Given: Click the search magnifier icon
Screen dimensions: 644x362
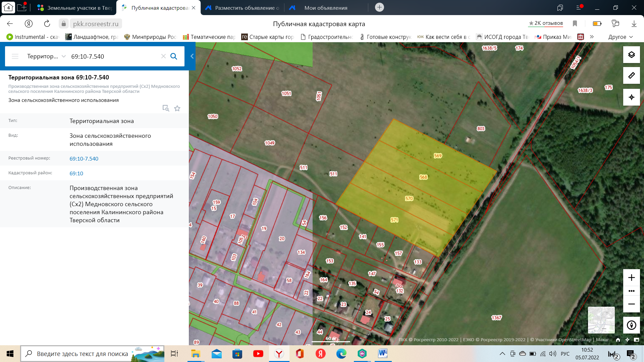Looking at the screenshot, I should click(x=174, y=56).
